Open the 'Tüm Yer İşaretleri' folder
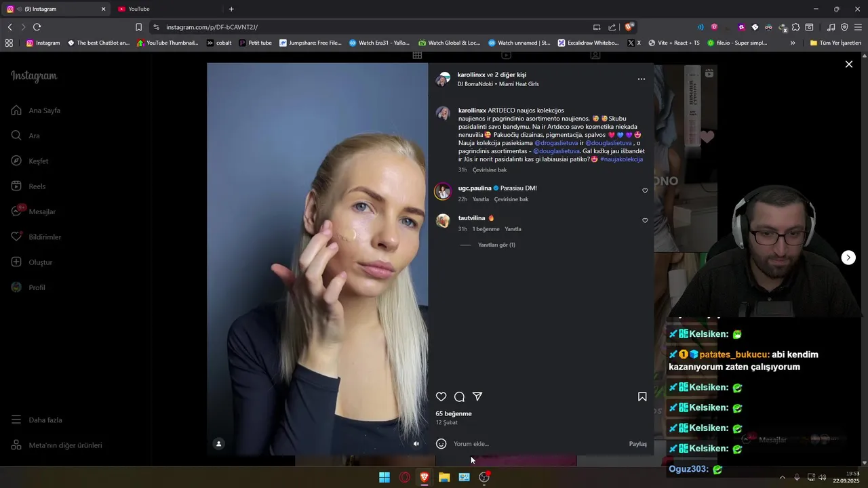This screenshot has width=868, height=488. (835, 43)
